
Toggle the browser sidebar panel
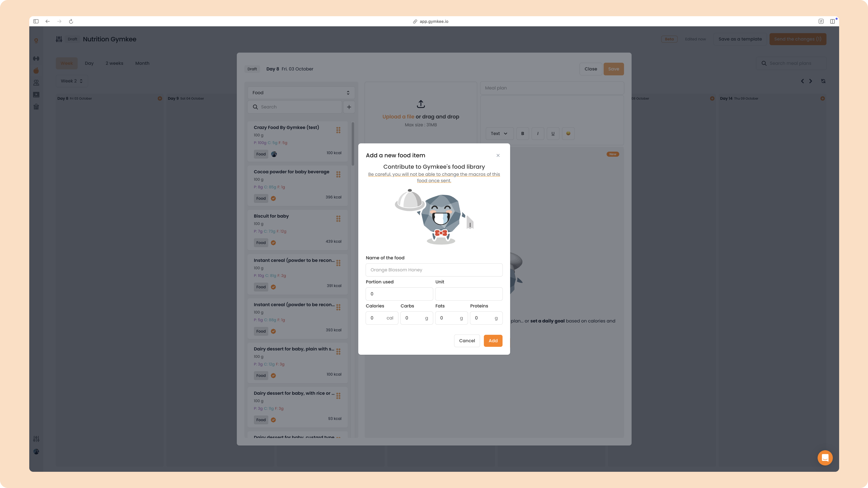point(36,21)
